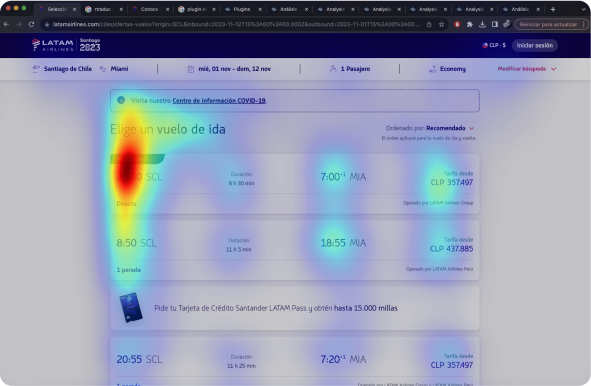Click origin Santiago de Chile
The height and width of the screenshot is (386, 591).
[68, 69]
